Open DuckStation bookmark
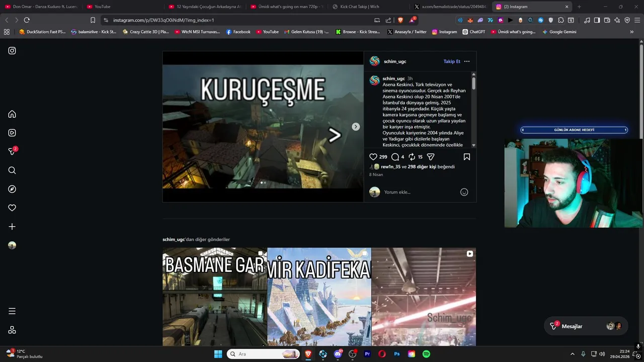 click(x=42, y=32)
